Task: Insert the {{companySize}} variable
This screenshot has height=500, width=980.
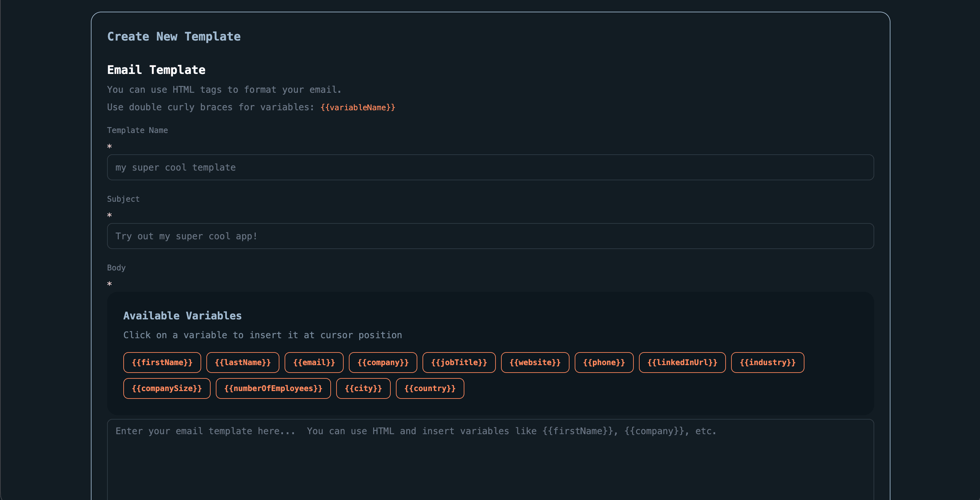Action: 166,388
